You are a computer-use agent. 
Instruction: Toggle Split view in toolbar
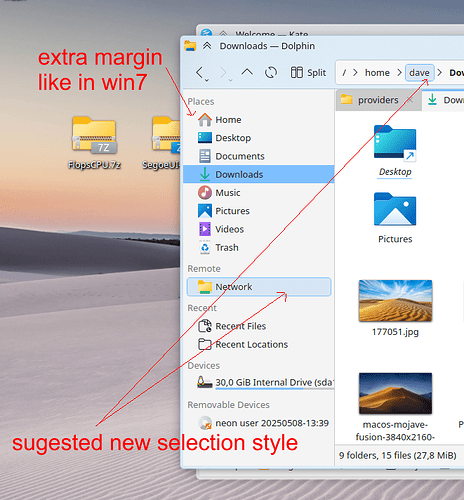point(308,72)
